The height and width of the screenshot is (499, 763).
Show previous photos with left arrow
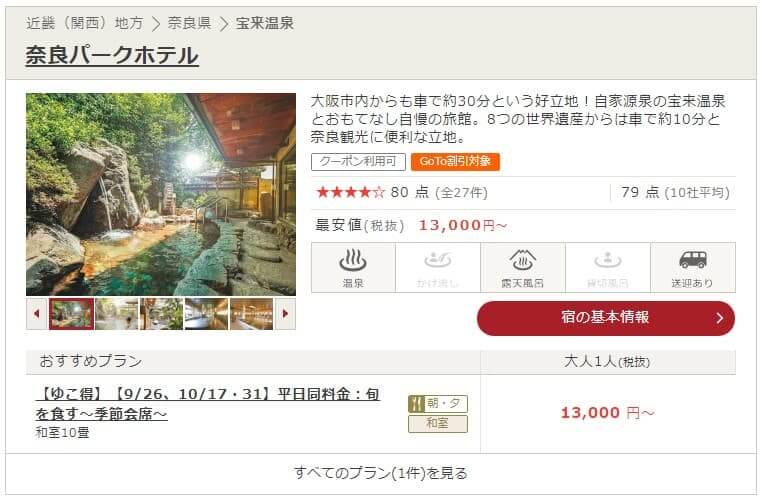point(36,314)
